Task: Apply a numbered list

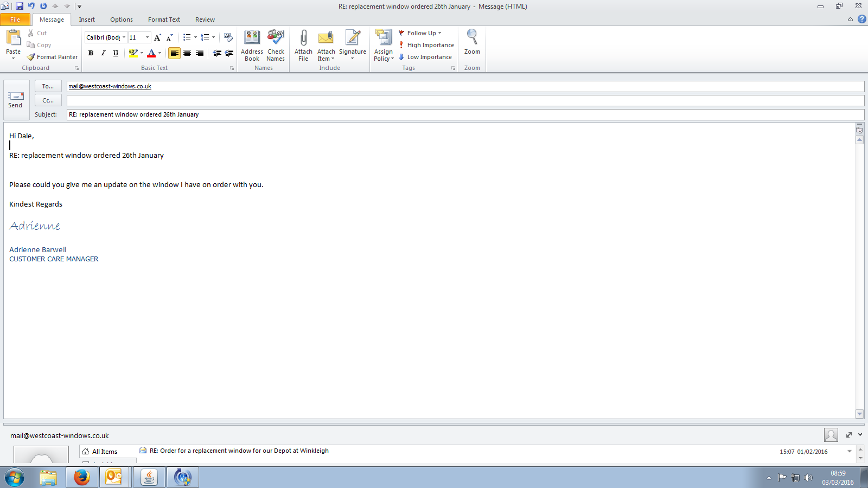Action: (205, 37)
